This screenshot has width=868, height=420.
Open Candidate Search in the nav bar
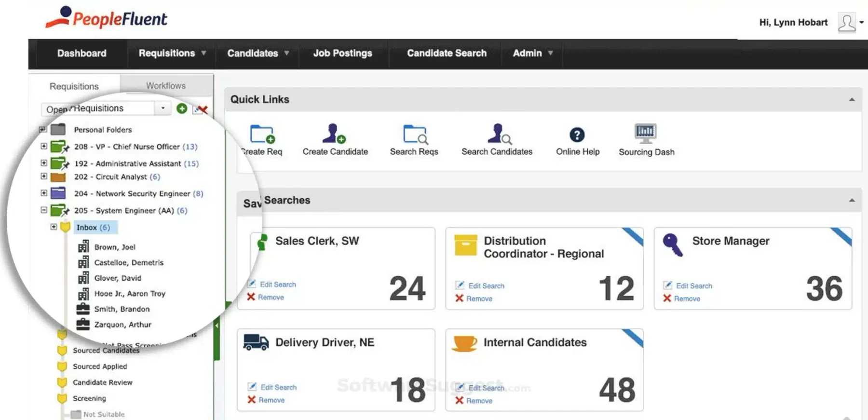point(447,54)
